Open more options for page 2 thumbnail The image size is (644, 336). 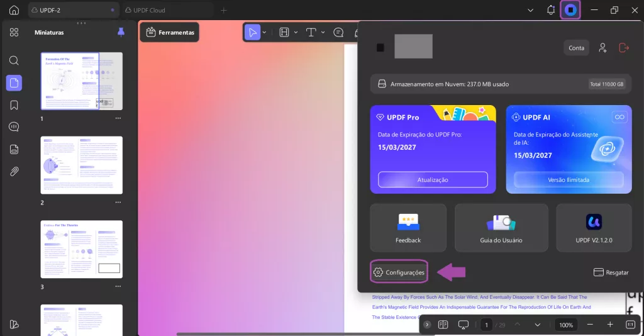(x=118, y=203)
